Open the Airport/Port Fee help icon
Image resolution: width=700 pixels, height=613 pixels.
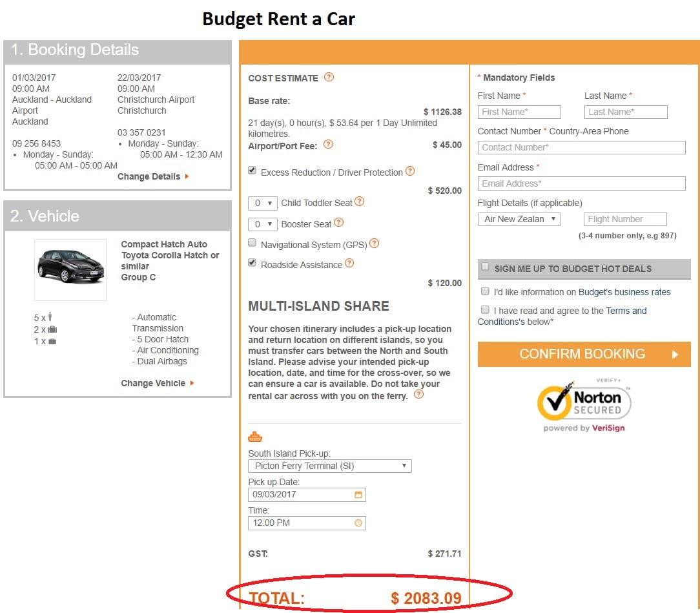coord(328,144)
